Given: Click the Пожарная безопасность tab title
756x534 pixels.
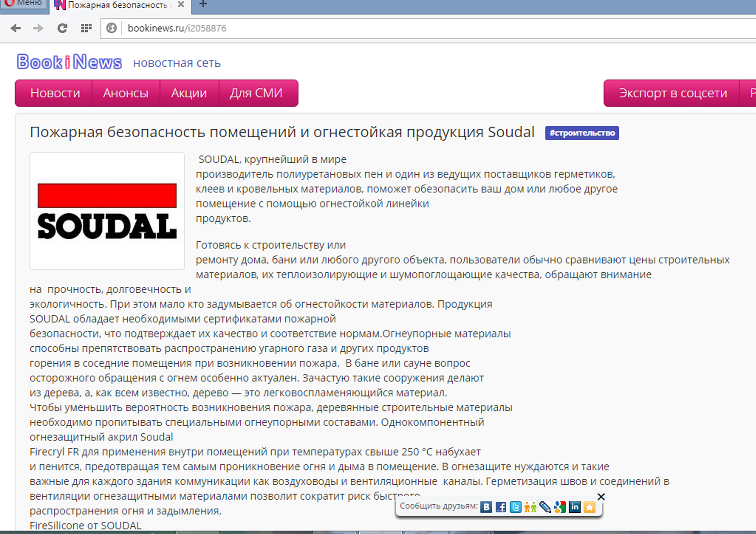Looking at the screenshot, I should [x=118, y=5].
